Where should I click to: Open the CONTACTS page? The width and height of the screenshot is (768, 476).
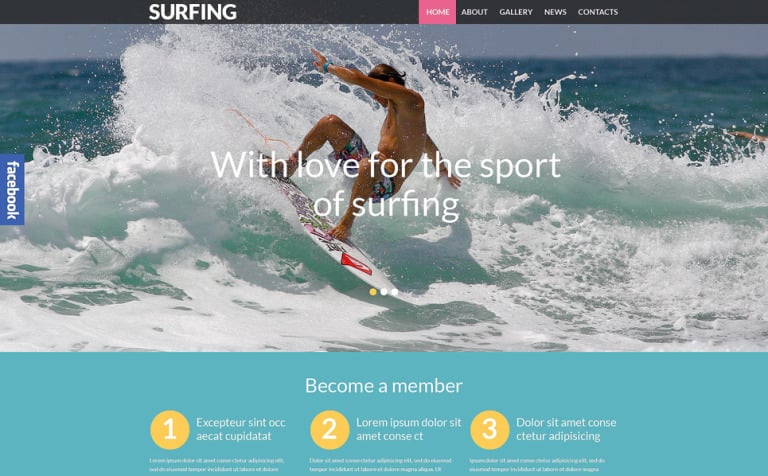tap(598, 12)
